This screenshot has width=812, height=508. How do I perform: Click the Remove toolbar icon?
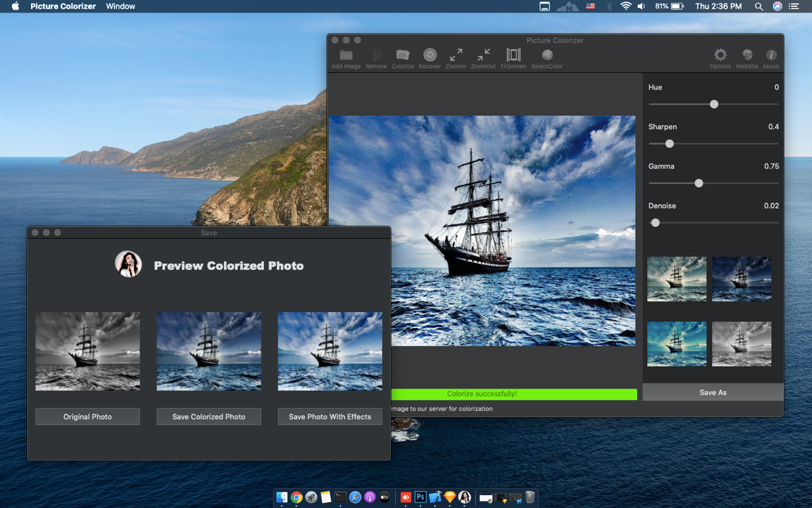point(376,56)
